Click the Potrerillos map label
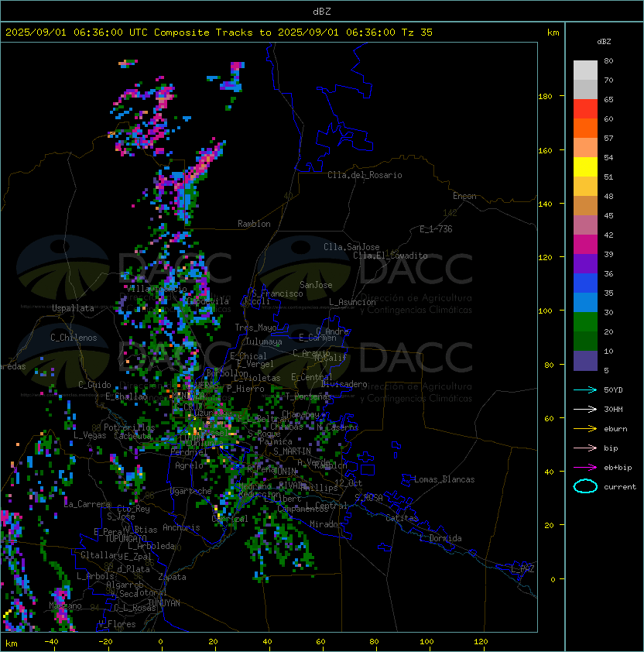The height and width of the screenshot is (652, 644). [x=129, y=427]
